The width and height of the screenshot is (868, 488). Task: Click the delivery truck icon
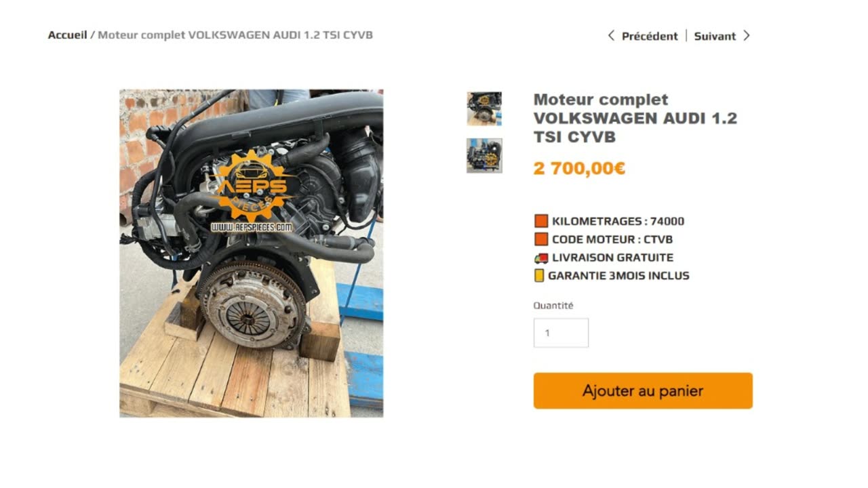coord(541,258)
